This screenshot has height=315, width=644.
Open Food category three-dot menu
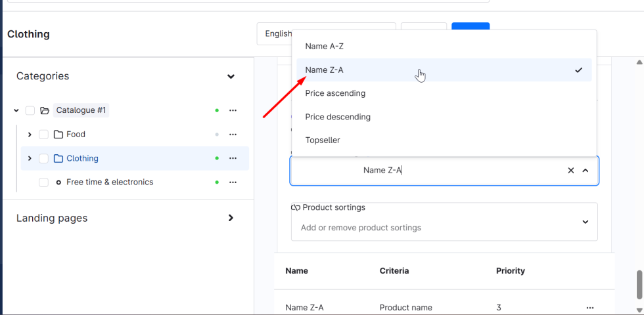233,135
